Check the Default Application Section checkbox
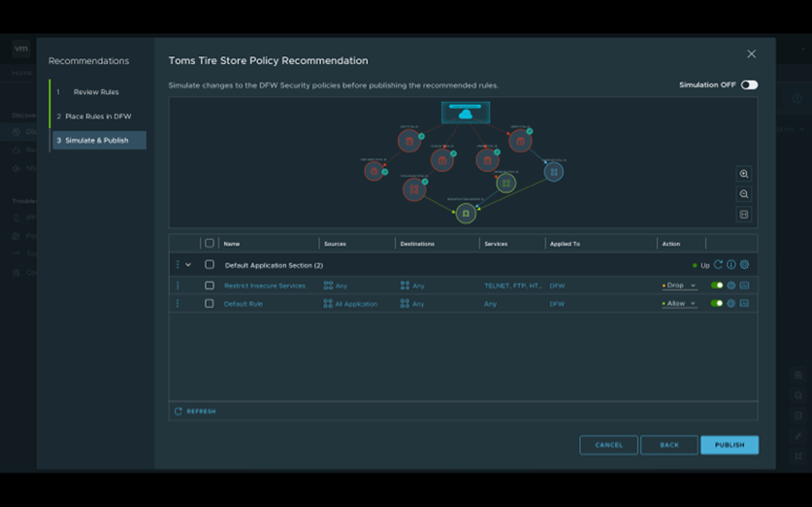This screenshot has height=507, width=812. 209,264
